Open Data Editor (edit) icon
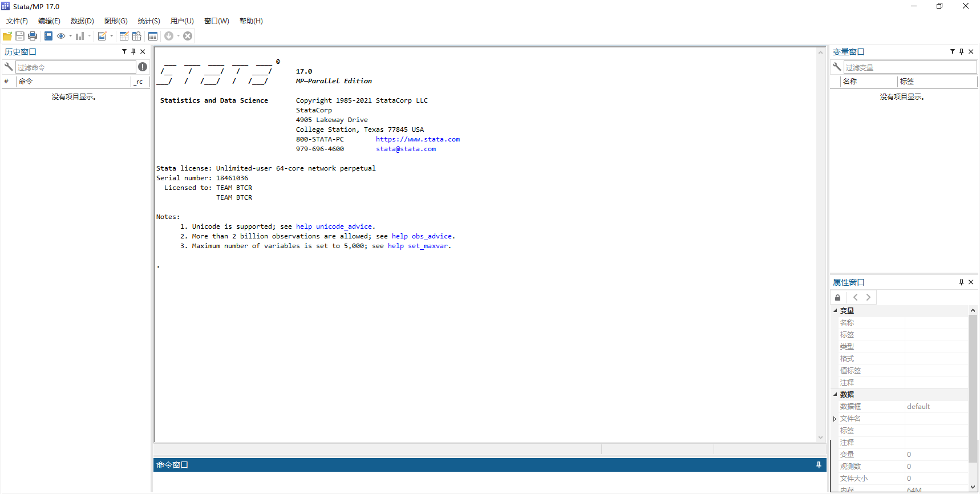The image size is (980, 494). pyautogui.click(x=124, y=36)
